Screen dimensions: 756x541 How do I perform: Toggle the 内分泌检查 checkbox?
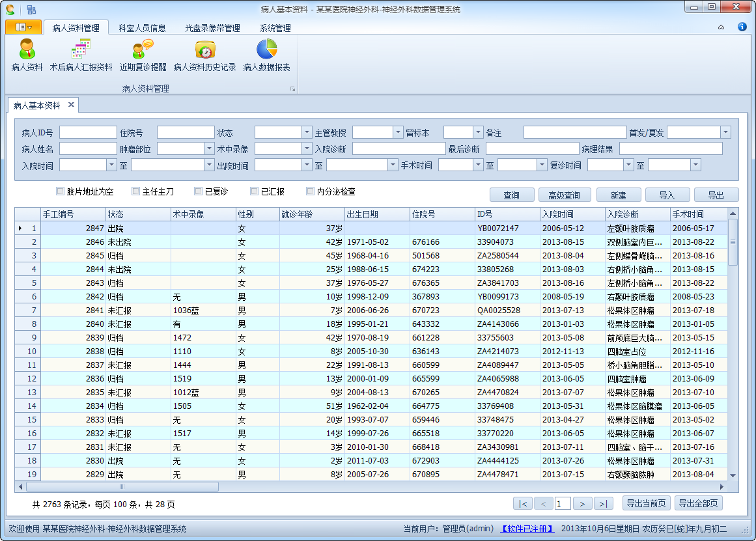pyautogui.click(x=311, y=191)
